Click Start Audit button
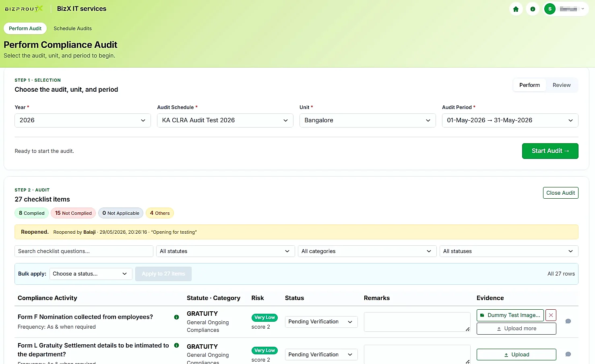The width and height of the screenshot is (595, 364). tap(550, 151)
